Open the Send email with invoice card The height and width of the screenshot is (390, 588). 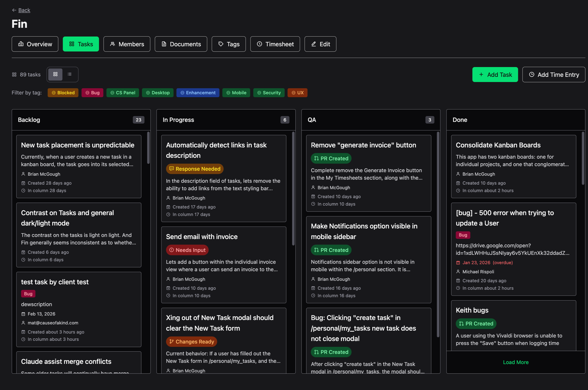202,236
